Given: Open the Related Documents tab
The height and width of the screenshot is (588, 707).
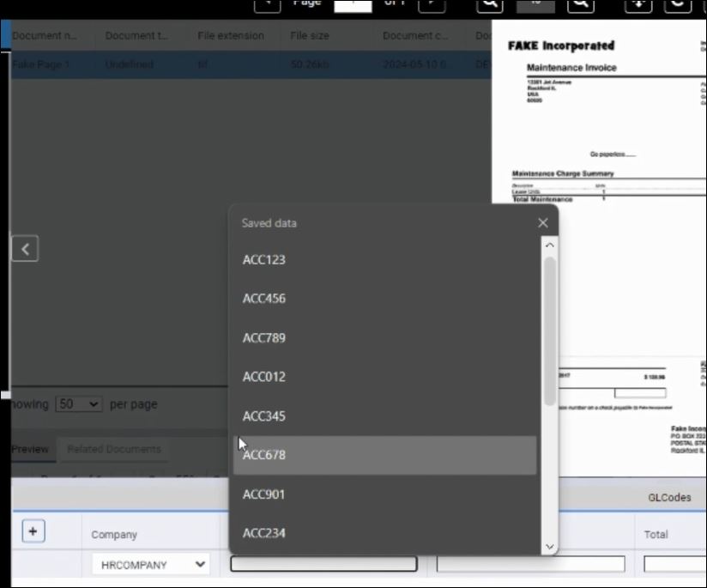Looking at the screenshot, I should point(114,449).
